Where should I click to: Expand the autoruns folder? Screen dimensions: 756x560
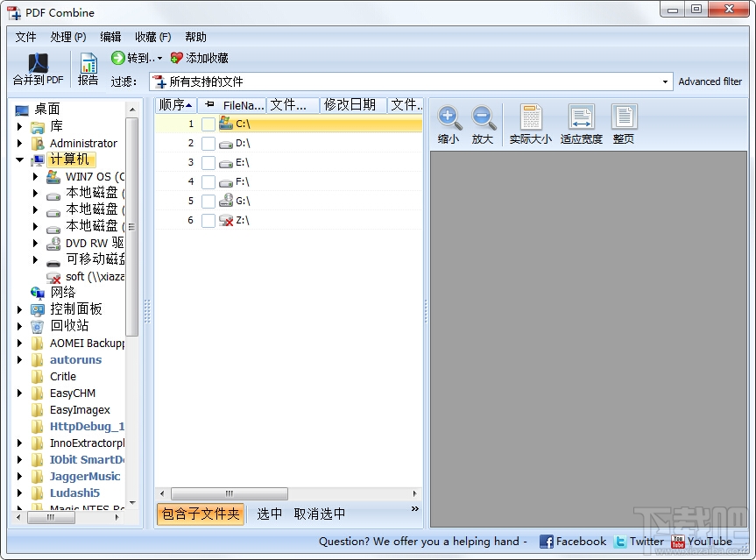coord(19,360)
